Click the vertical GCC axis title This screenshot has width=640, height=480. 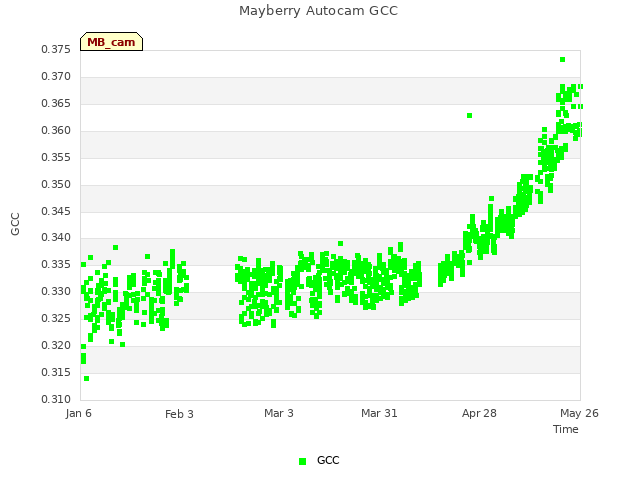coord(15,224)
